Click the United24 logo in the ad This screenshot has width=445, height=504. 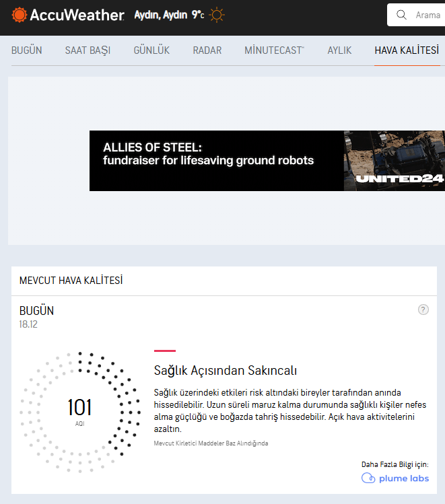(x=399, y=178)
